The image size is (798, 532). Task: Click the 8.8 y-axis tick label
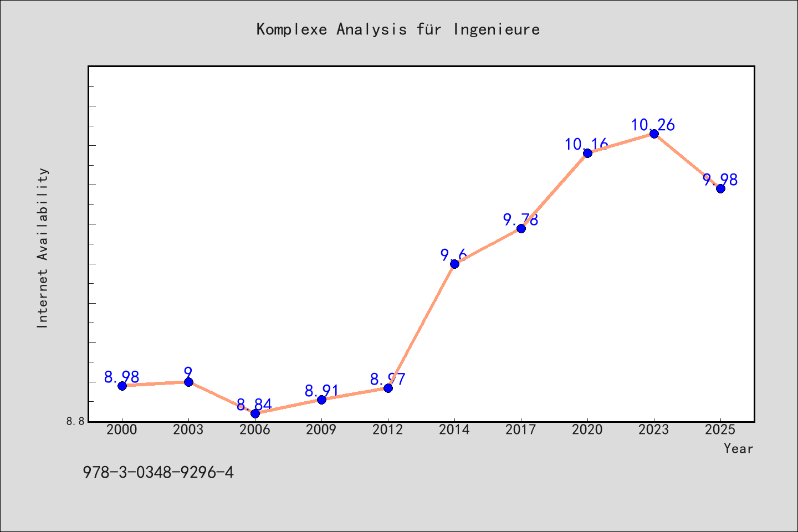coord(76,421)
